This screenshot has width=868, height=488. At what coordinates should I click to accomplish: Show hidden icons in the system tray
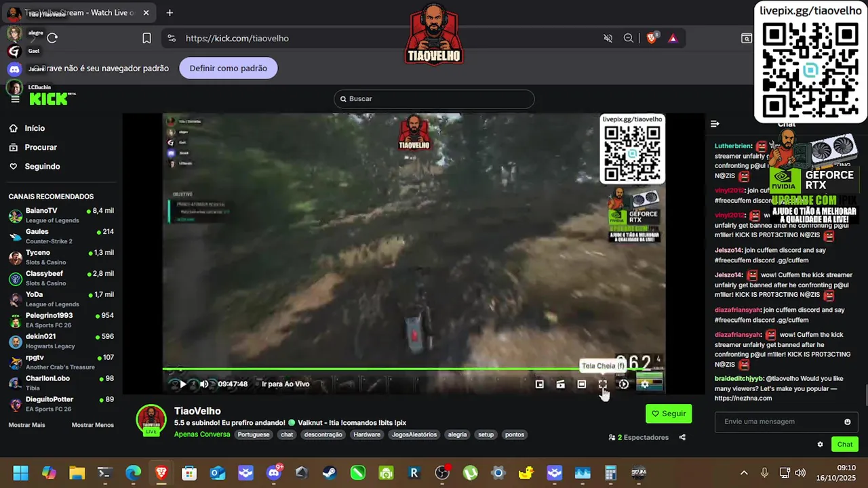744,472
